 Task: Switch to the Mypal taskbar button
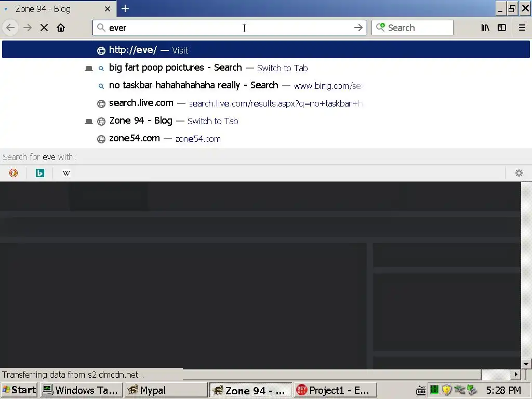[166, 390]
